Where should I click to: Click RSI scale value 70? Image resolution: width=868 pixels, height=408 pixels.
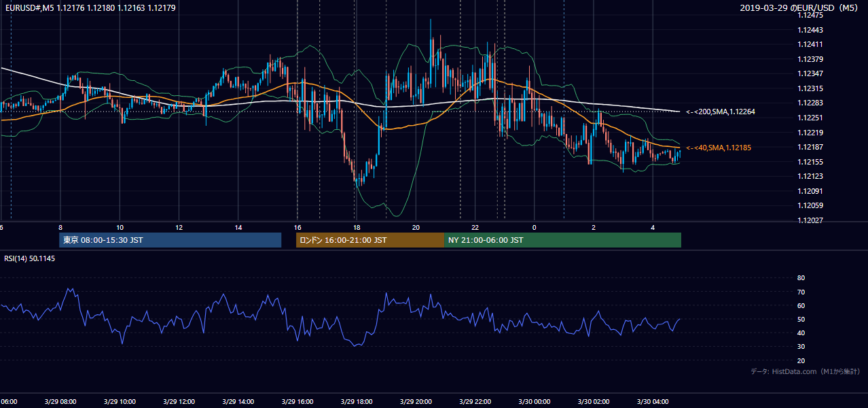(x=801, y=292)
